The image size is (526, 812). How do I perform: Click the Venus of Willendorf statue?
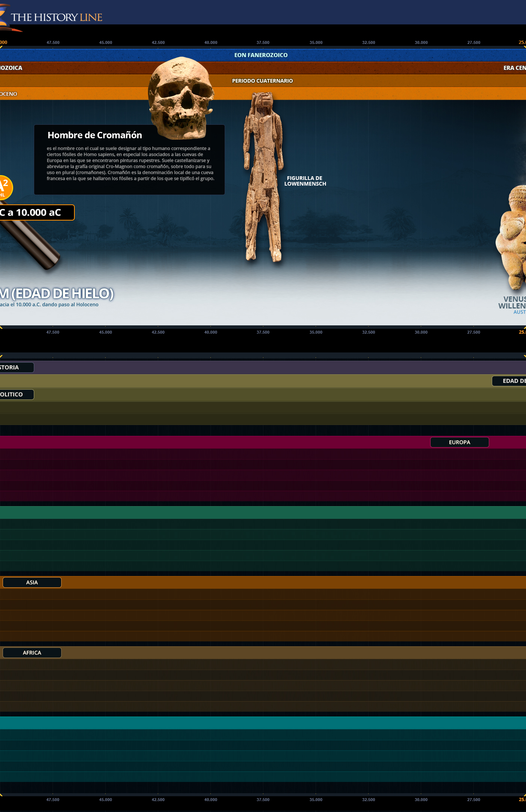tap(511, 237)
